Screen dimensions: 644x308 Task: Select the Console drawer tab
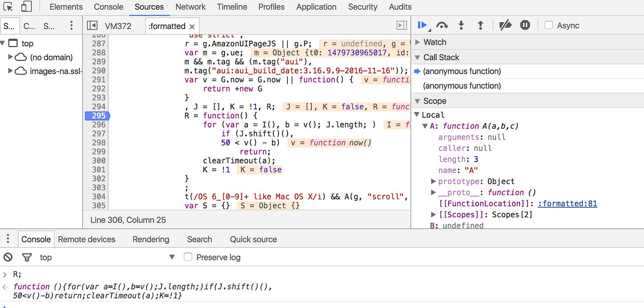pyautogui.click(x=36, y=239)
